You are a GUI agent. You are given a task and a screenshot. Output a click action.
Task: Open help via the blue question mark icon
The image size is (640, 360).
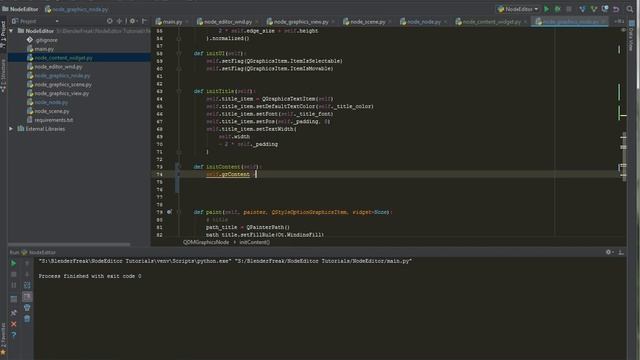13,335
